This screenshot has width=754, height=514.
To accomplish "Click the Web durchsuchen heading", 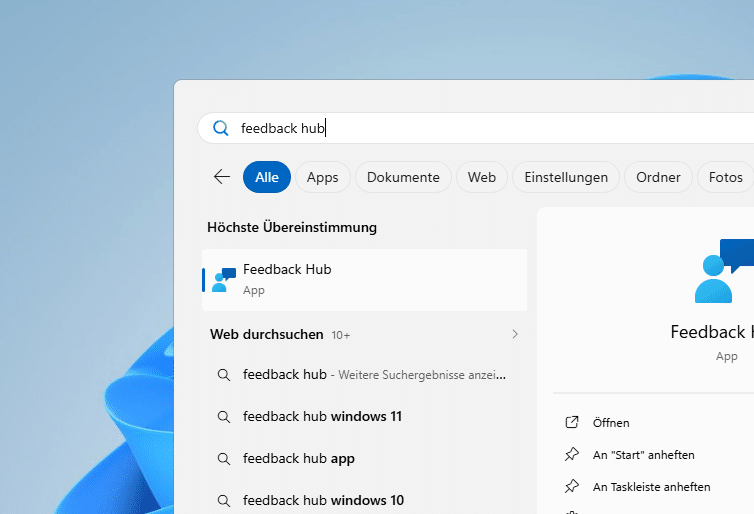I will 266,334.
